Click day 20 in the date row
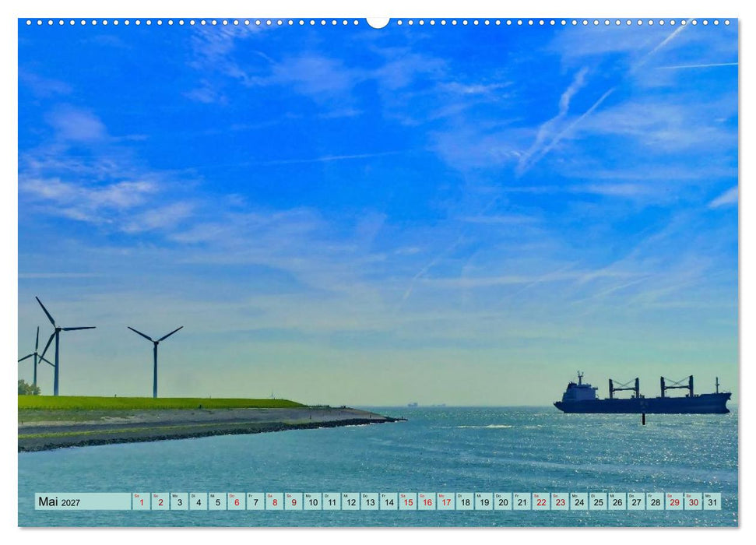 pyautogui.click(x=503, y=501)
